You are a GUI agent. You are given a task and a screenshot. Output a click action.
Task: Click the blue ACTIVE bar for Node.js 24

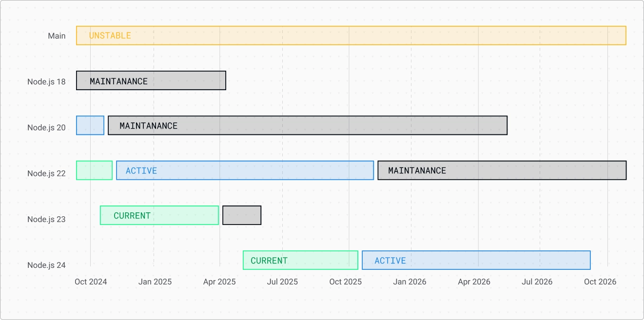point(476,260)
